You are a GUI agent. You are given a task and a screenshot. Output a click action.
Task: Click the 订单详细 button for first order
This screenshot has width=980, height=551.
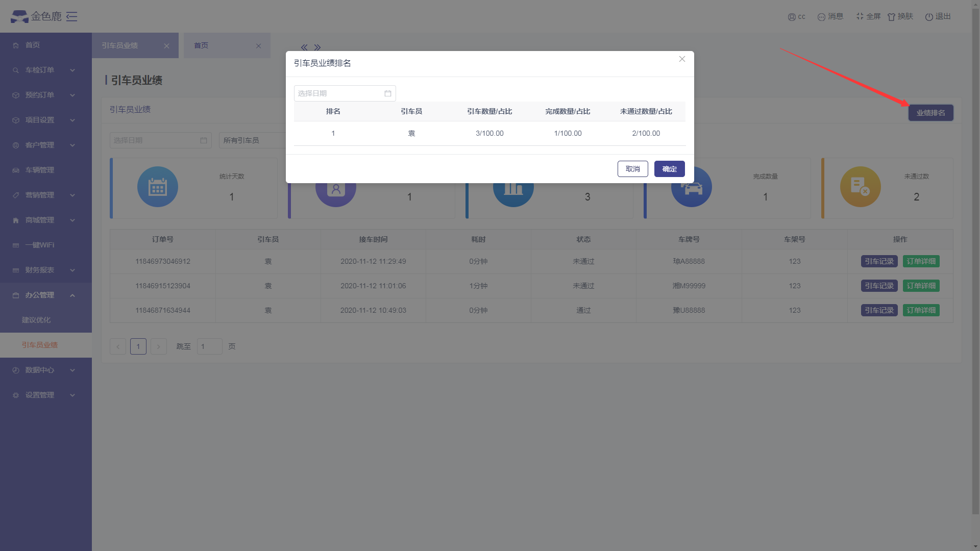tap(921, 261)
